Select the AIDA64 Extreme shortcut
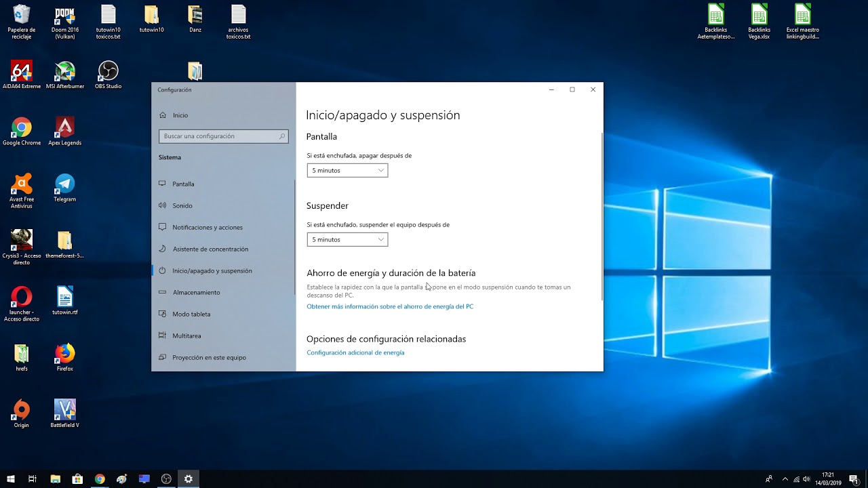Image resolution: width=868 pixels, height=488 pixels. 22,75
